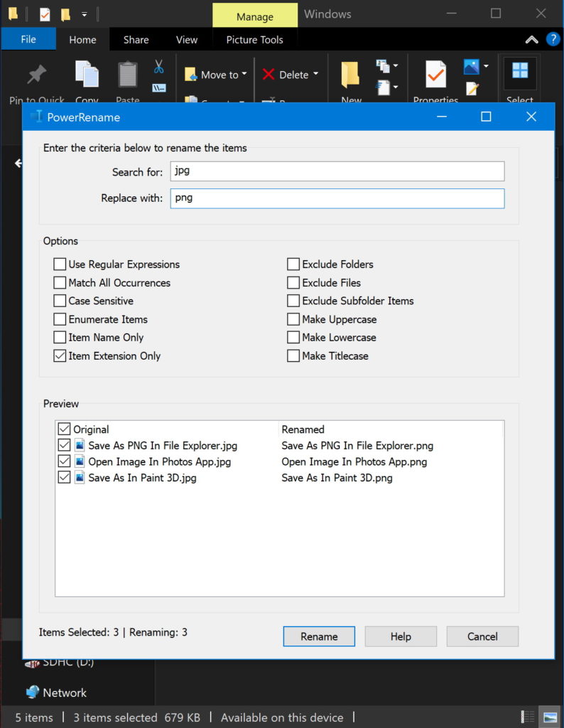Click the blue Help question mark icon
Viewport: 564px width, 728px height.
(553, 39)
